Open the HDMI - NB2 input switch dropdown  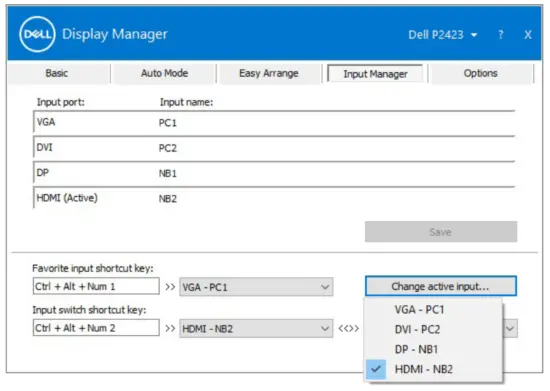[x=256, y=328]
